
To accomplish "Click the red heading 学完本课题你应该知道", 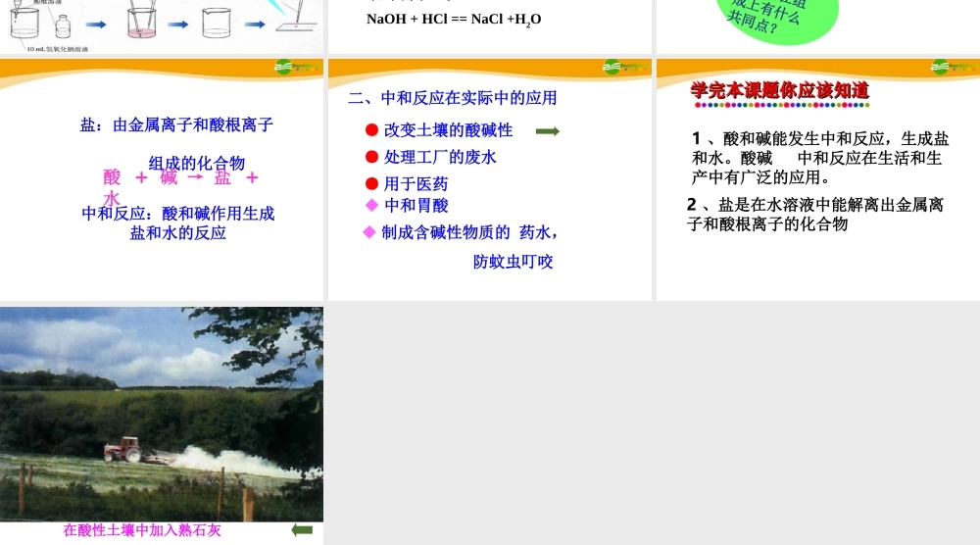I will click(780, 90).
